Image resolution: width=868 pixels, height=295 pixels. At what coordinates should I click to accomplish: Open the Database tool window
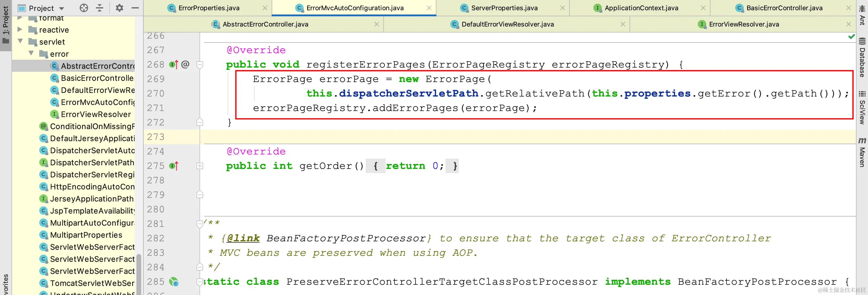point(862,57)
